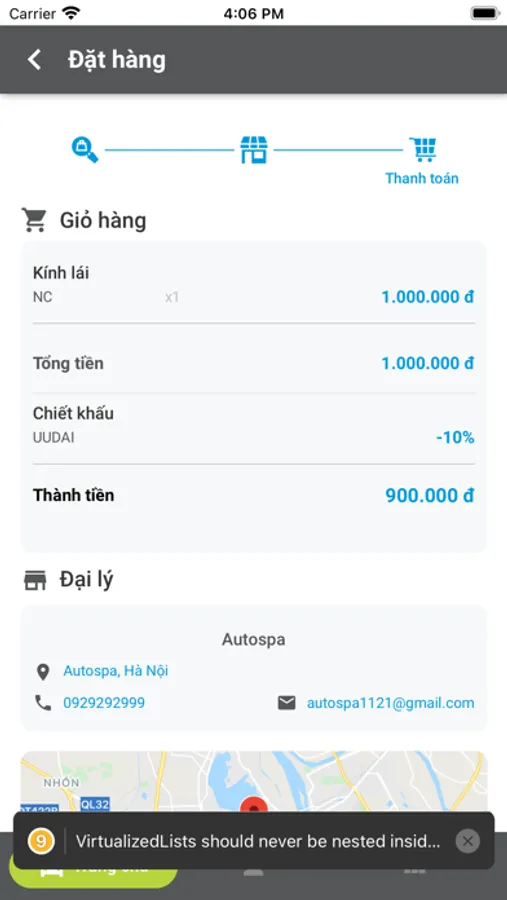Tap the phone handset icon
The width and height of the screenshot is (507, 900).
(x=43, y=703)
